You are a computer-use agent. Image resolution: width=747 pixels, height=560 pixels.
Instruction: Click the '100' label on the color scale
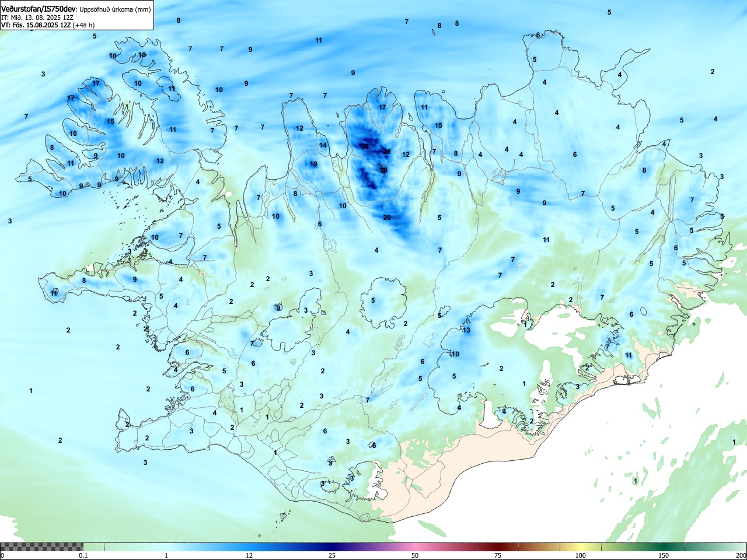[581, 555]
